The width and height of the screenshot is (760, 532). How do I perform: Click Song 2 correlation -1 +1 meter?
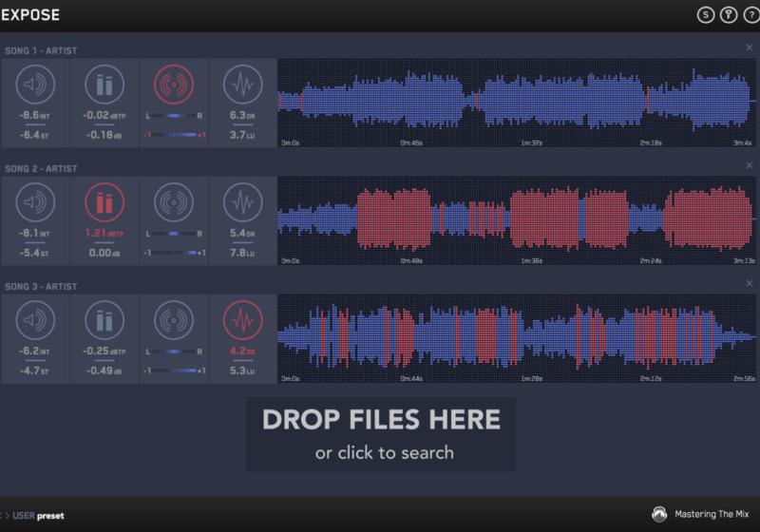coord(174,253)
